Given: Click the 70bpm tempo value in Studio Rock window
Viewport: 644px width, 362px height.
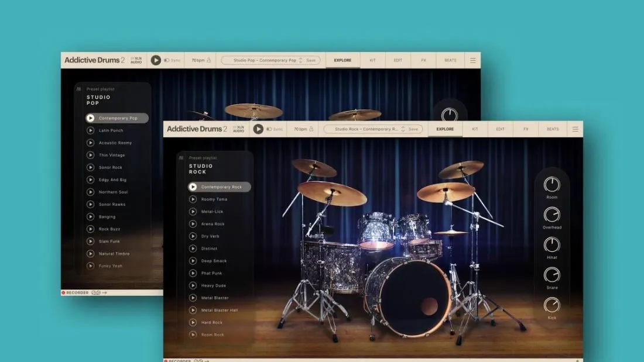Looking at the screenshot, I should 300,129.
